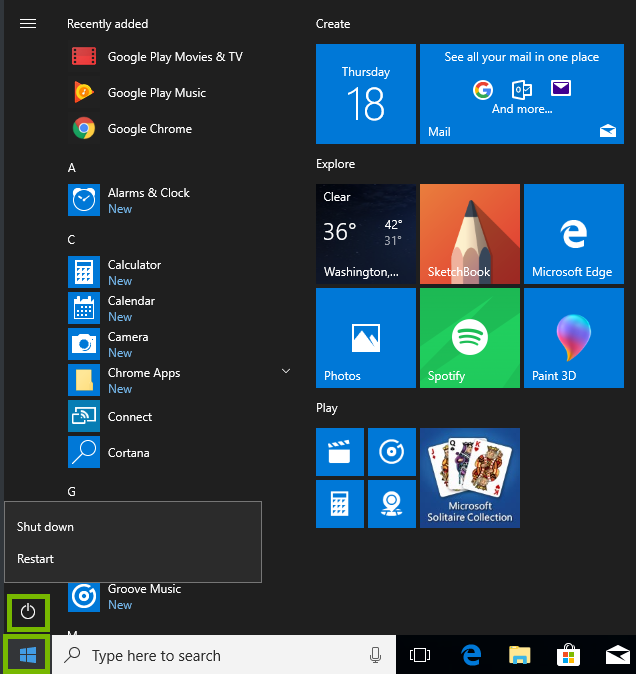Click the Power button icon
This screenshot has height=674, width=636.
28,612
